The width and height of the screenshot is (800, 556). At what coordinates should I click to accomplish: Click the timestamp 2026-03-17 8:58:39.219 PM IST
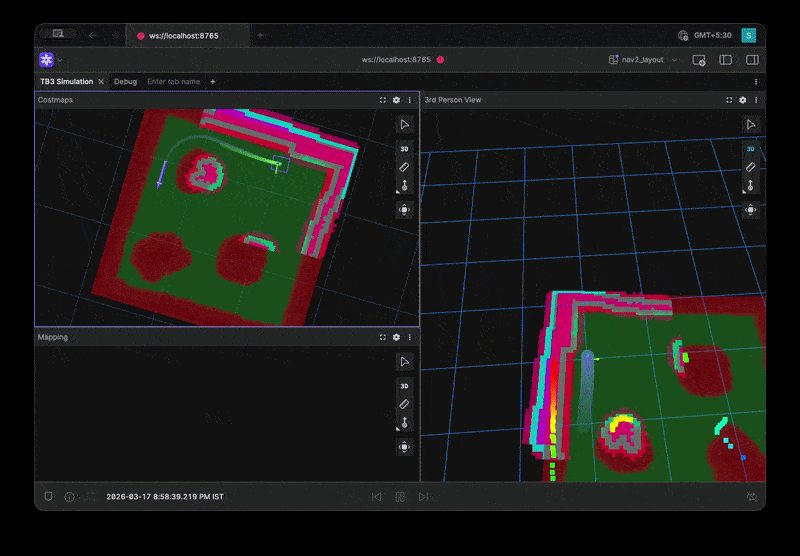[x=165, y=496]
